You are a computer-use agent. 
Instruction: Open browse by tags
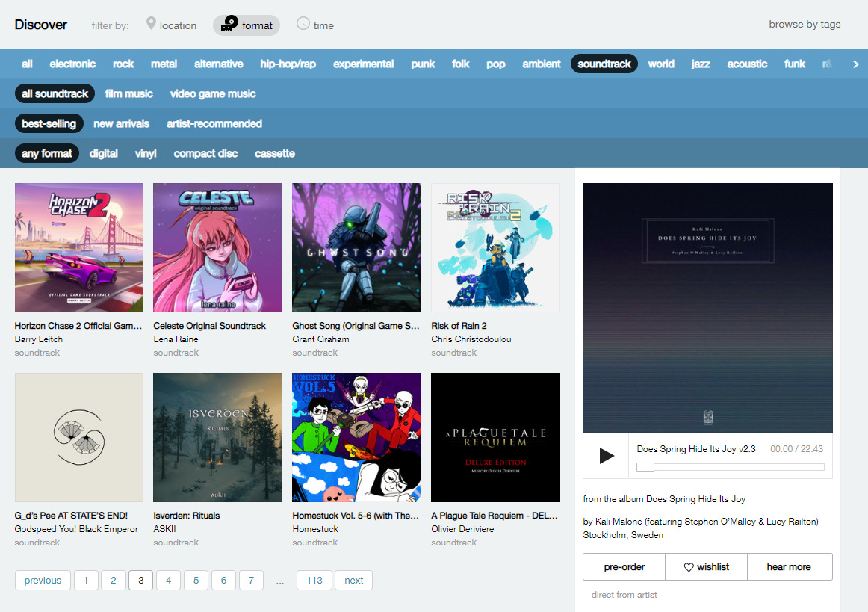805,25
